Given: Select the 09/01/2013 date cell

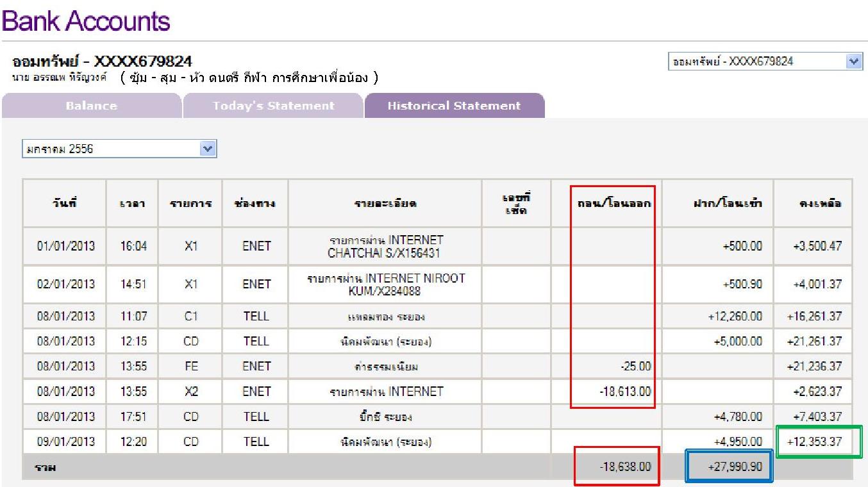Looking at the screenshot, I should tap(65, 442).
